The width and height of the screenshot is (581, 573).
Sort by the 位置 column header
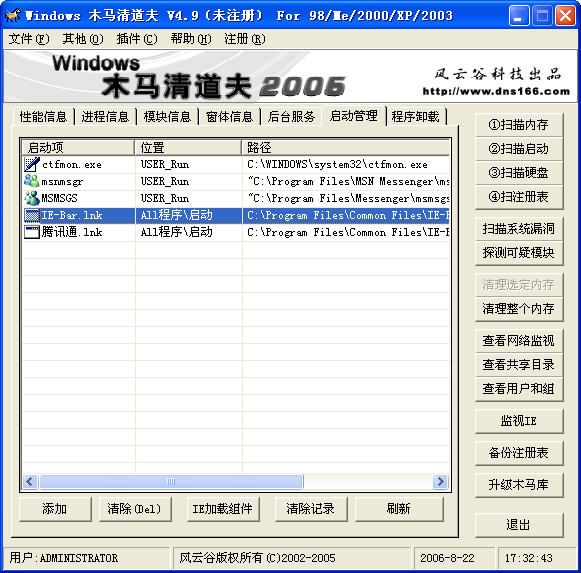point(188,148)
